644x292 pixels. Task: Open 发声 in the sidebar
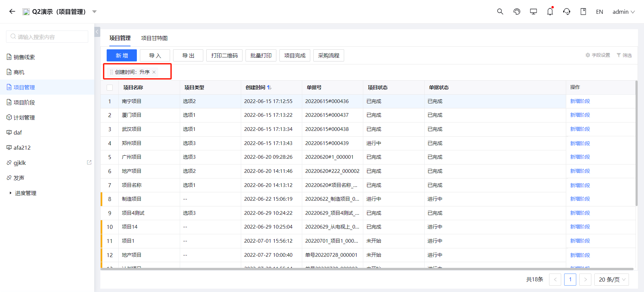tap(19, 178)
